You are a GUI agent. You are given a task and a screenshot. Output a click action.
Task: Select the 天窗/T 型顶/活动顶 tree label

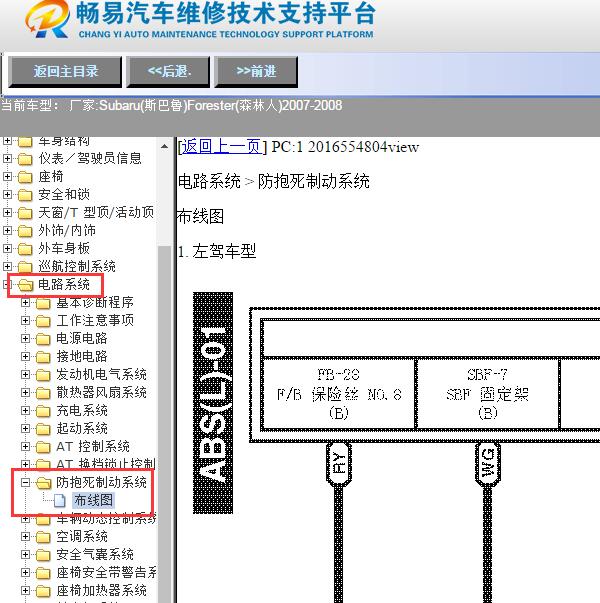[96, 212]
